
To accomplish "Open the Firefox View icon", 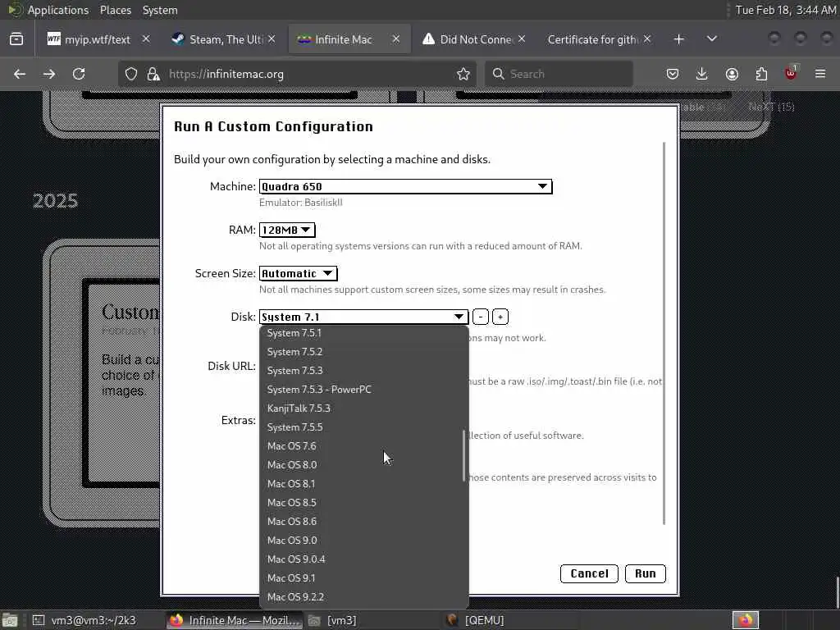I will click(x=16, y=39).
